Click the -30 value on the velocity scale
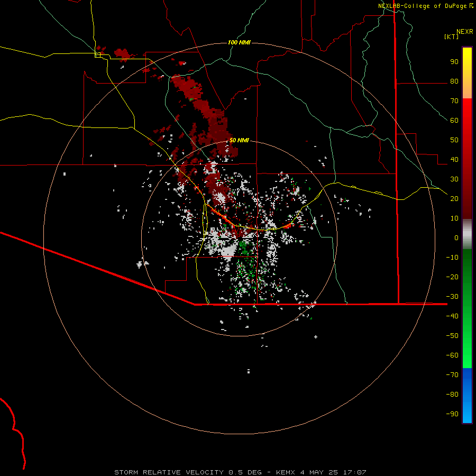The image size is (476, 476). (x=452, y=296)
